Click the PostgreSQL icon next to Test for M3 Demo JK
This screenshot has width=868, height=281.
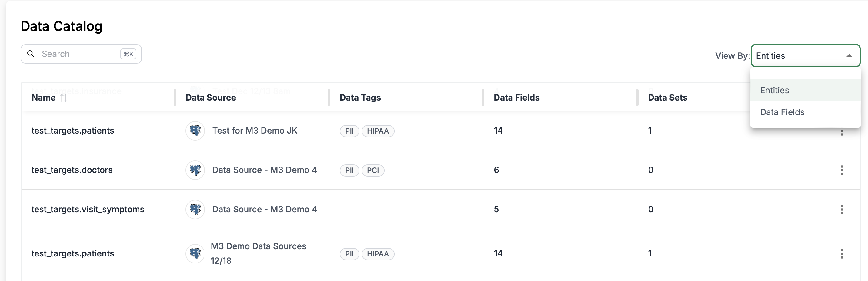[x=195, y=131]
